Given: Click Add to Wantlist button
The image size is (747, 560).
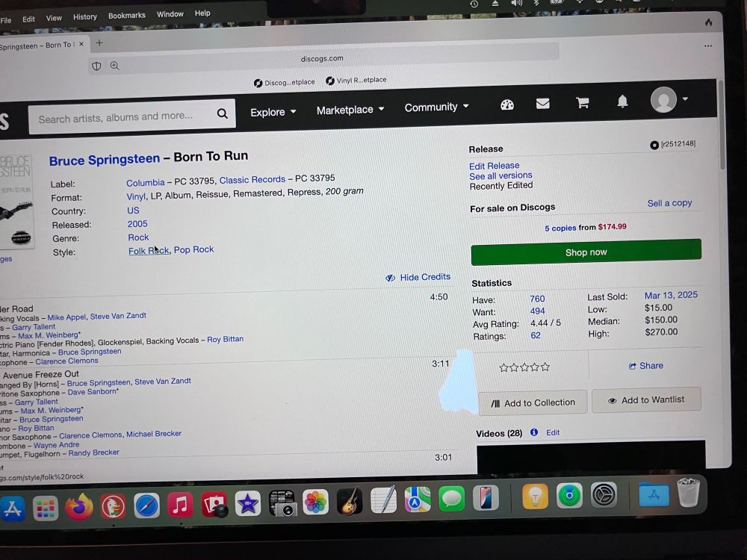Looking at the screenshot, I should click(646, 400).
